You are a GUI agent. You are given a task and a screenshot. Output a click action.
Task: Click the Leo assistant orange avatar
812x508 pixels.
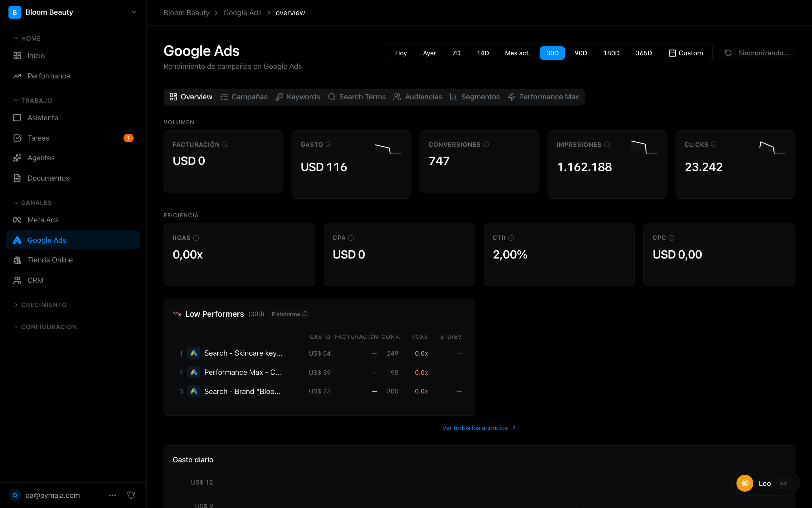745,483
